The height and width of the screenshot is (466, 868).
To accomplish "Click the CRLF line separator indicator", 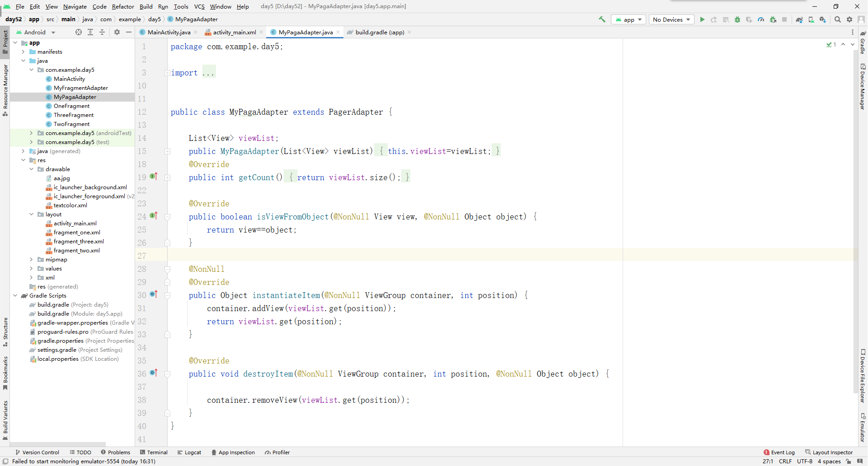I will click(785, 461).
